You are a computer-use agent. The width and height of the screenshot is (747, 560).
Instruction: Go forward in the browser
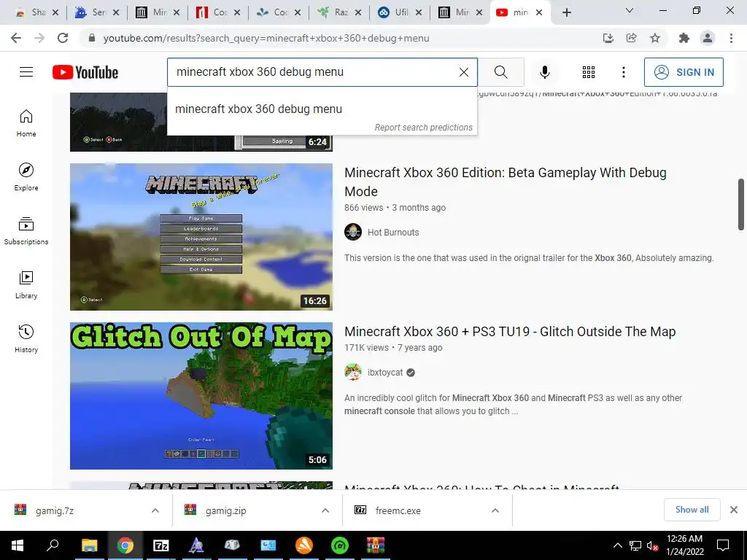pos(39,38)
